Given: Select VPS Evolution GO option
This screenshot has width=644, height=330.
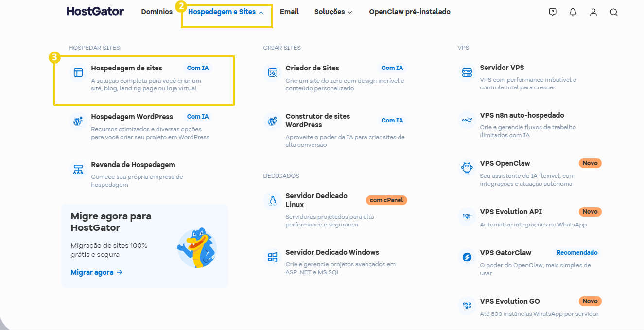Looking at the screenshot, I should 510,301.
